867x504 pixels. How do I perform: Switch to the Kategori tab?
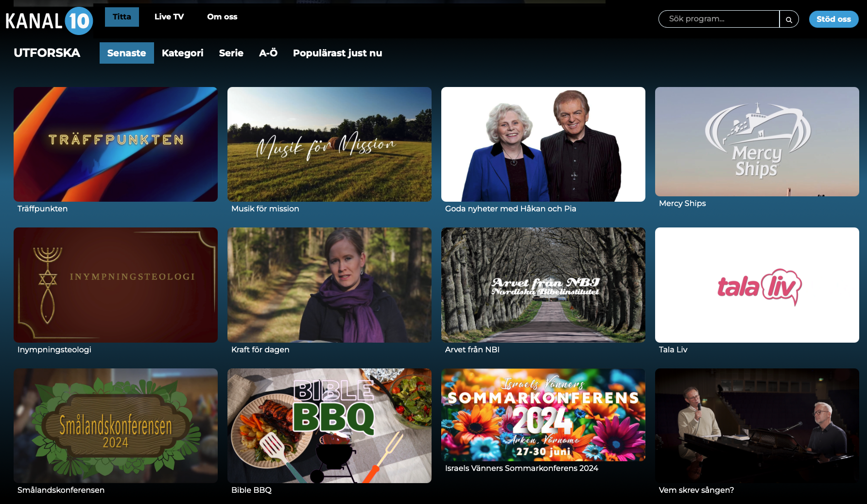(182, 53)
